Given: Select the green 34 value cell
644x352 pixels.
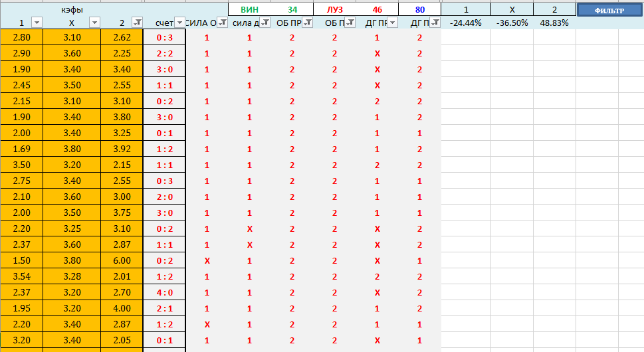Looking at the screenshot, I should click(292, 9).
